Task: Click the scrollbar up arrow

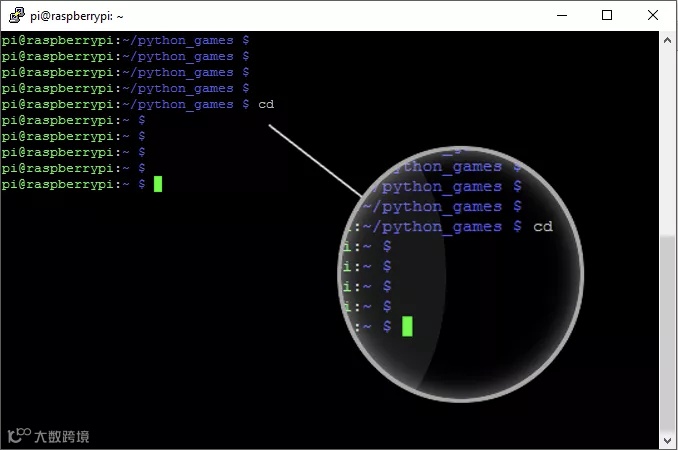Action: tap(667, 40)
